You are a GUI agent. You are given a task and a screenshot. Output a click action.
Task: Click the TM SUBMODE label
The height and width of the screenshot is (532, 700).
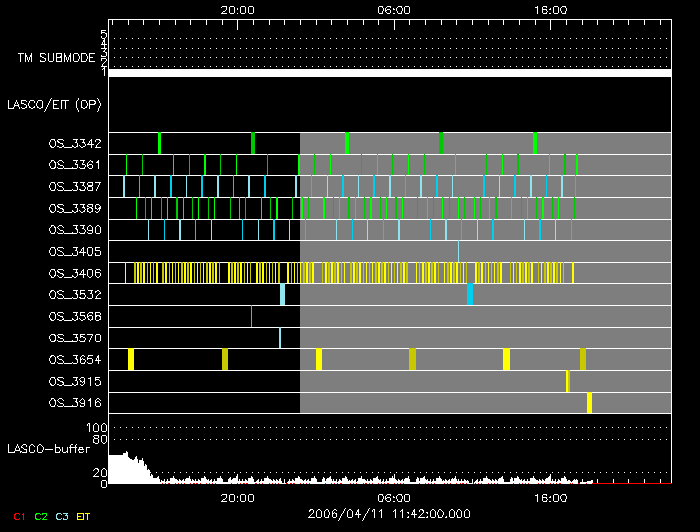pos(58,58)
